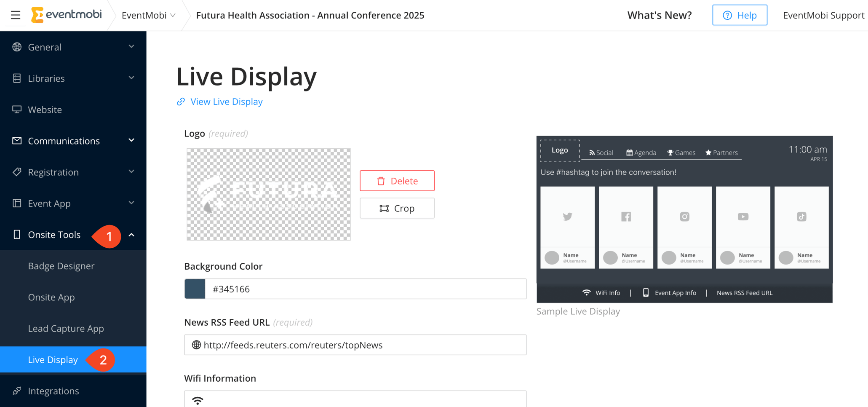Viewport: 868px width, 407px height.
Task: Click the General globe icon
Action: [17, 47]
